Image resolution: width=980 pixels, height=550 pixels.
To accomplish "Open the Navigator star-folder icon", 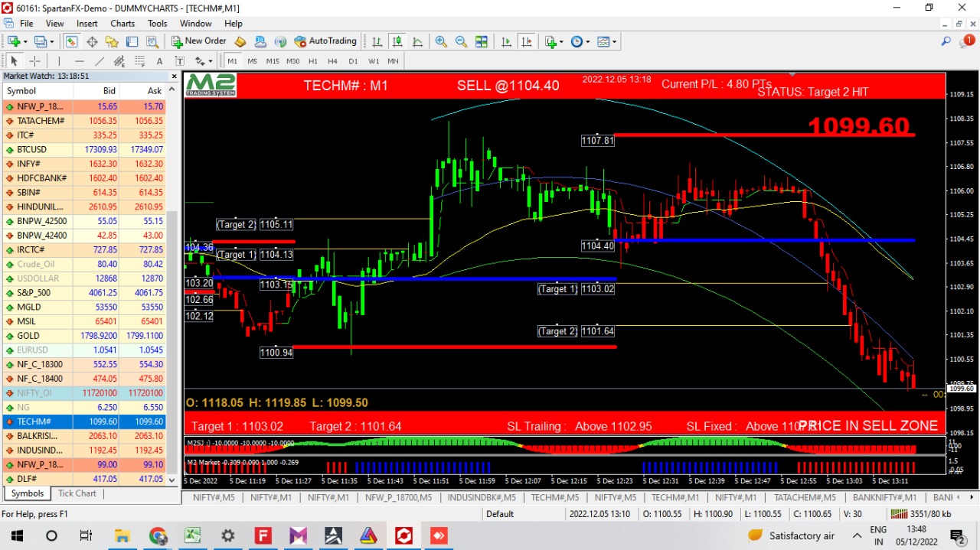I will pyautogui.click(x=112, y=41).
